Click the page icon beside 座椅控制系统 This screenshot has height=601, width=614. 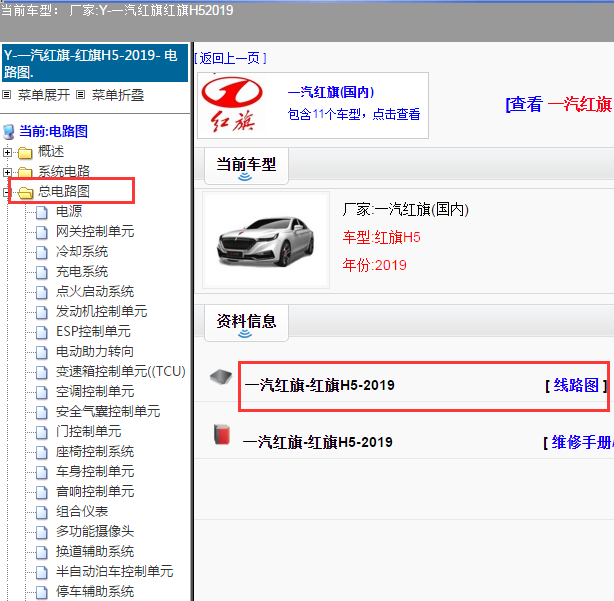(x=42, y=452)
